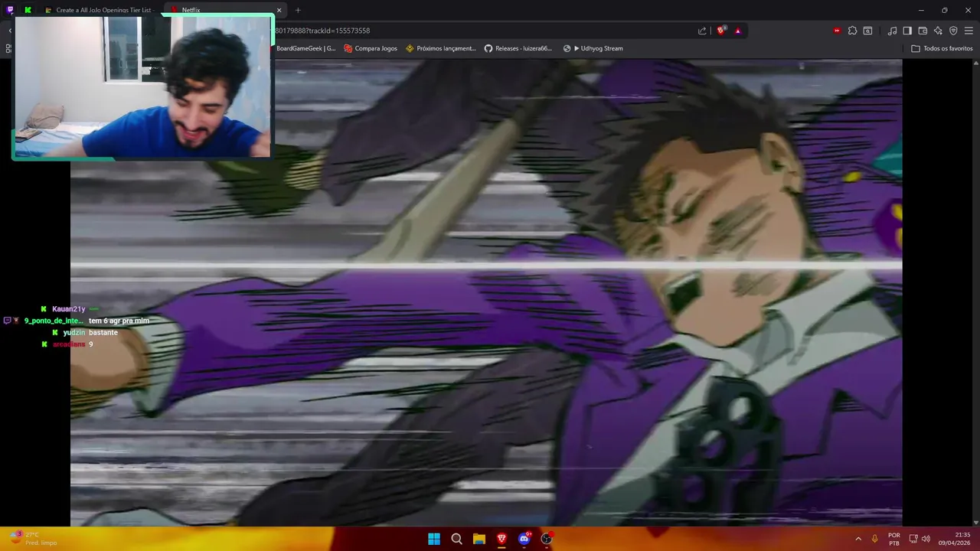Open the Releases luizera66 GitHub bookmark
Screen dimensions: 980x551
(x=518, y=48)
